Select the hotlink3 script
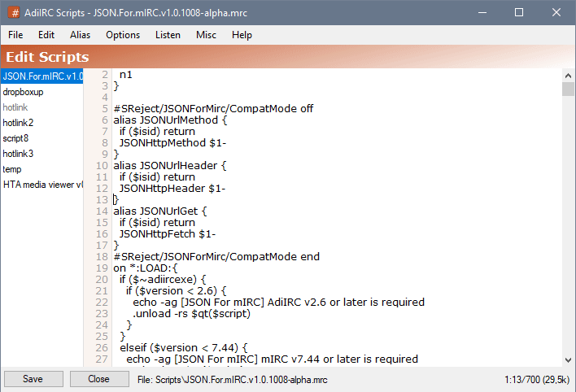Image resolution: width=576 pixels, height=392 pixels. pos(18,154)
